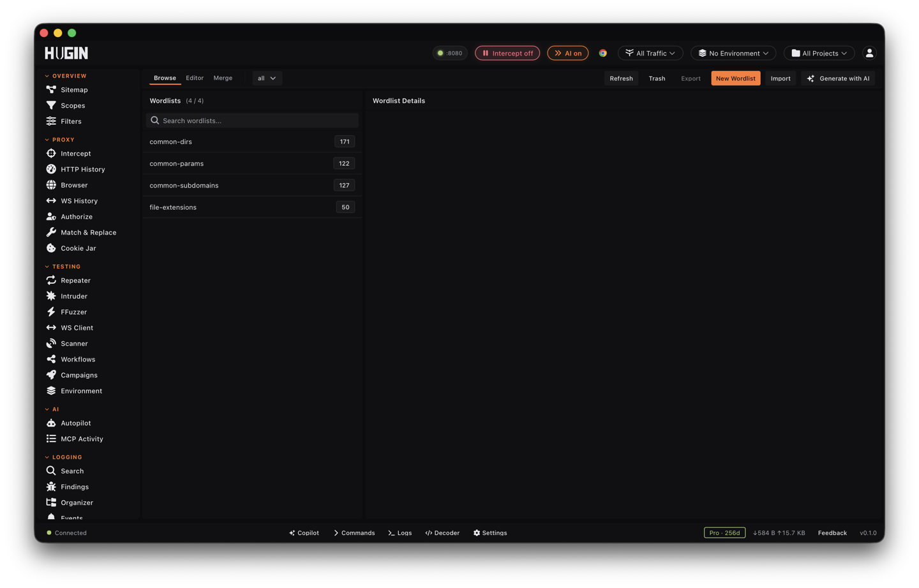Screen dimensions: 919x588
Task: Click the Scopes funnel icon
Action: point(51,105)
